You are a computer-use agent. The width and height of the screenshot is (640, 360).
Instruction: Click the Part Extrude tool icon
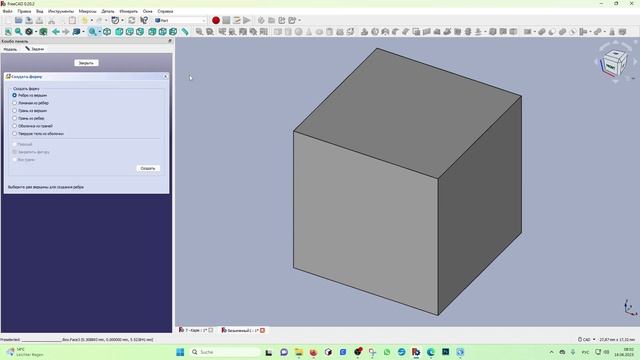(x=364, y=31)
